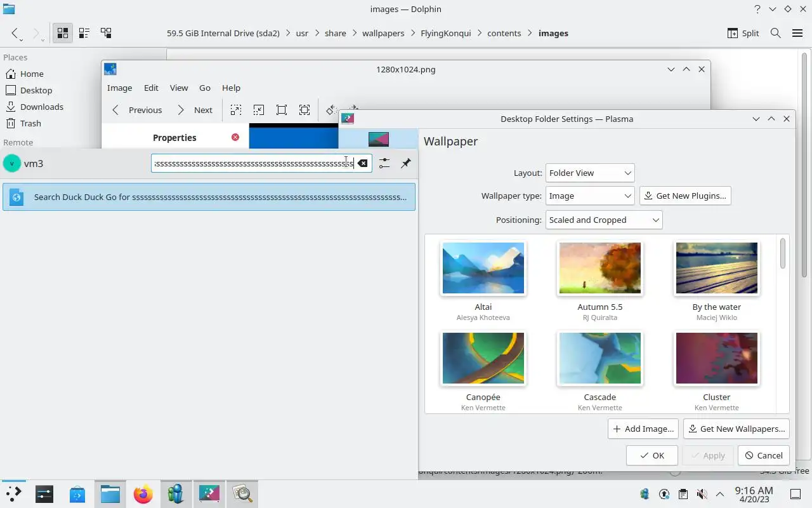Open the Help menu in viewer
This screenshot has width=812, height=508.
231,88
